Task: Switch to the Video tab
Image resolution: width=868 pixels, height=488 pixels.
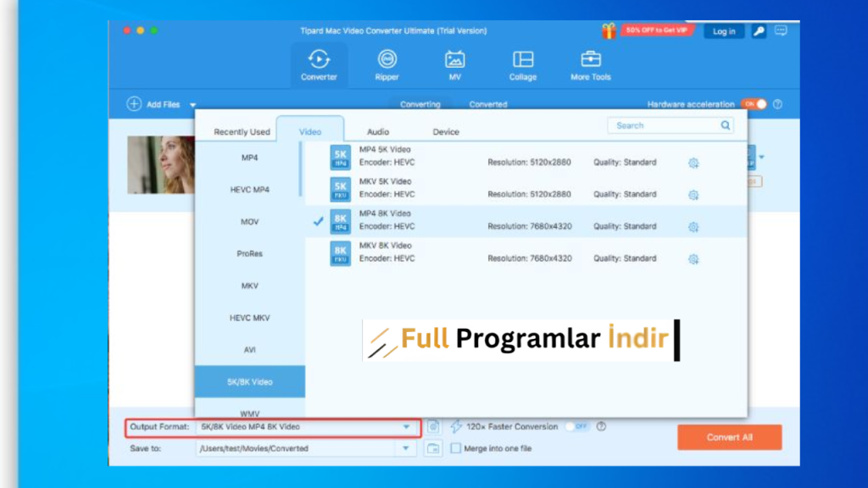Action: click(x=310, y=131)
